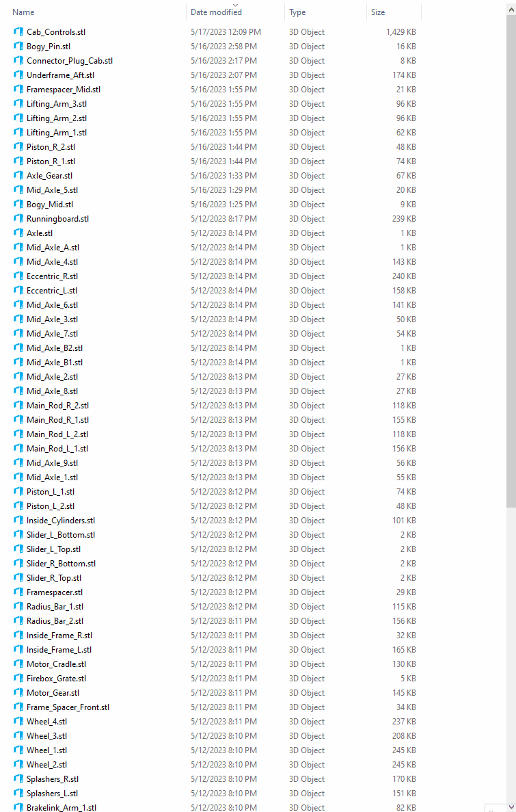Select the file name Bogy_Mid.stl

pos(50,204)
